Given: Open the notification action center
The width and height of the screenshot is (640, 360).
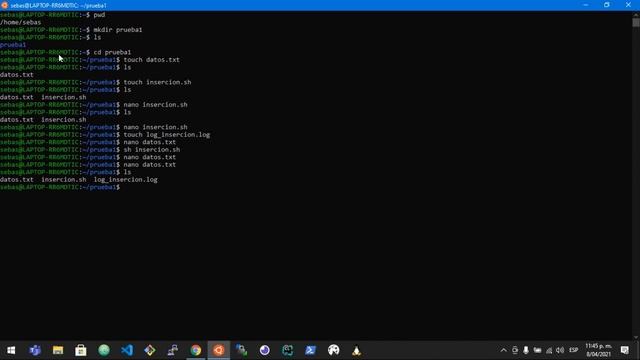Looking at the screenshot, I should (624, 350).
